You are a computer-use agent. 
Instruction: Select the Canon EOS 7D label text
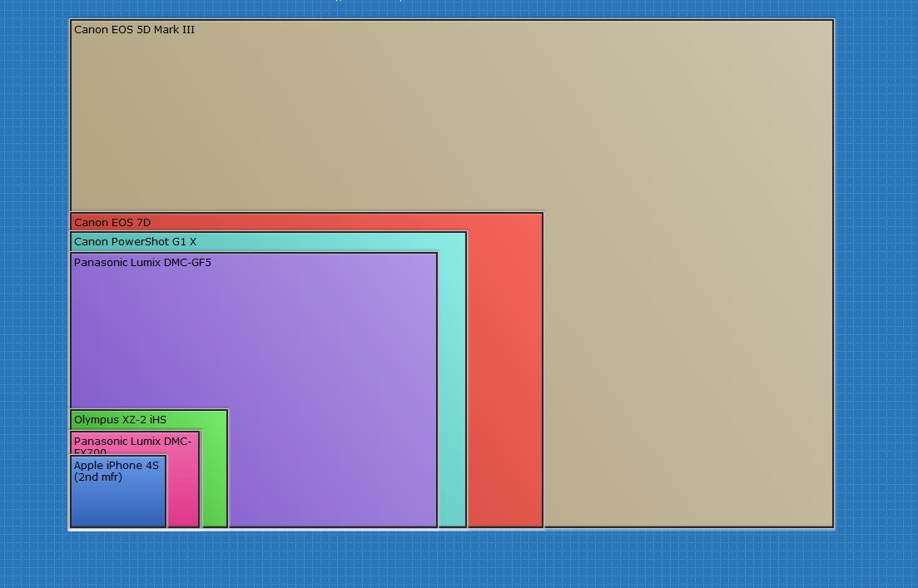pos(112,223)
